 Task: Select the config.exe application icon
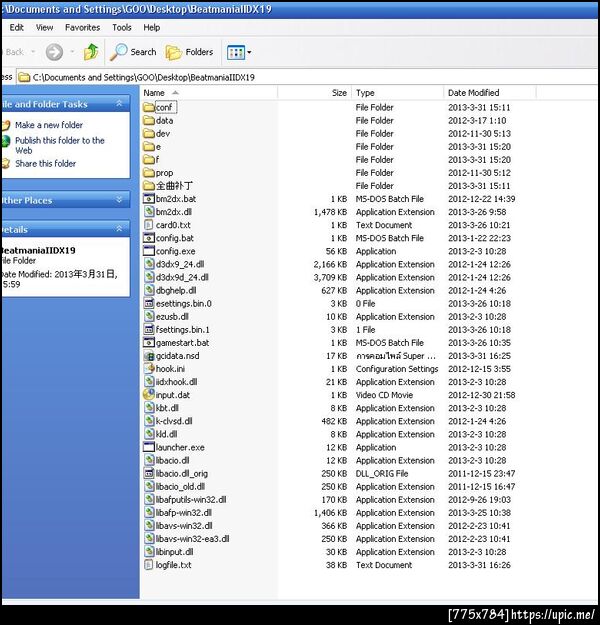coord(149,251)
